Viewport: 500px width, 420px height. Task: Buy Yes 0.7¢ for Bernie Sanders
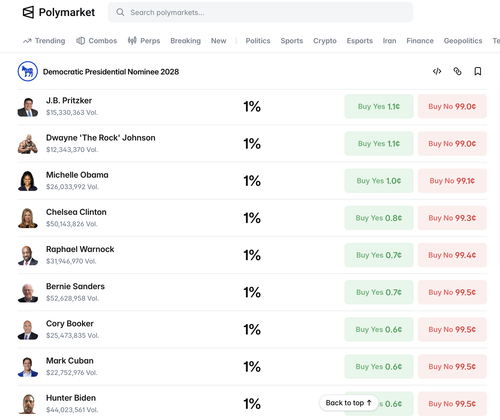(x=379, y=292)
